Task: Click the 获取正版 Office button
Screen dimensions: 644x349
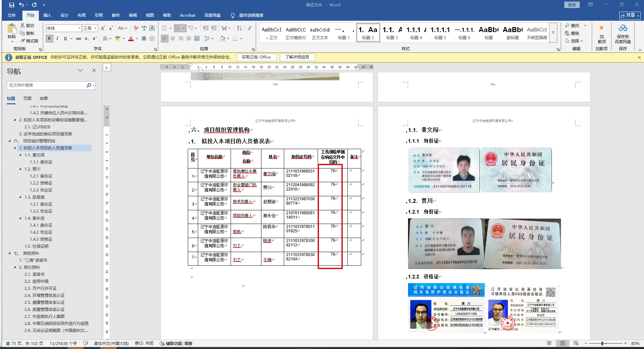Action: click(x=256, y=57)
